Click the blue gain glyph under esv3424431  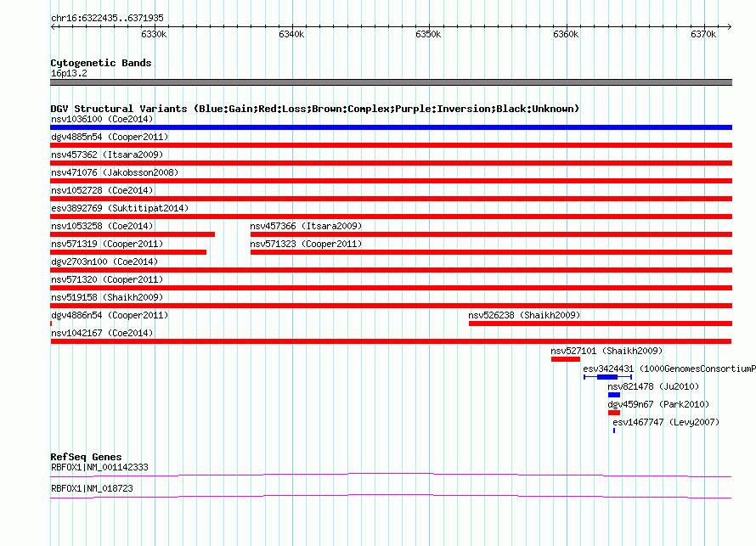point(607,377)
